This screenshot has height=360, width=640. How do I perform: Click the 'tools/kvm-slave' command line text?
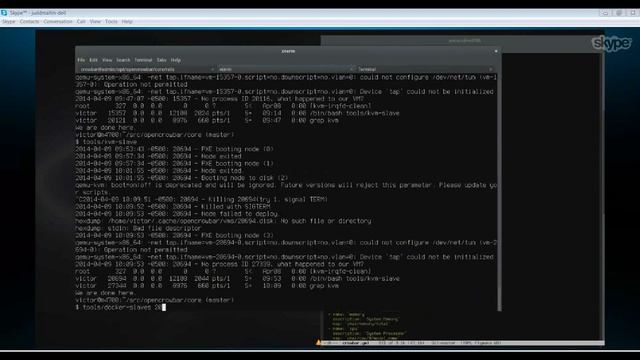(110, 142)
